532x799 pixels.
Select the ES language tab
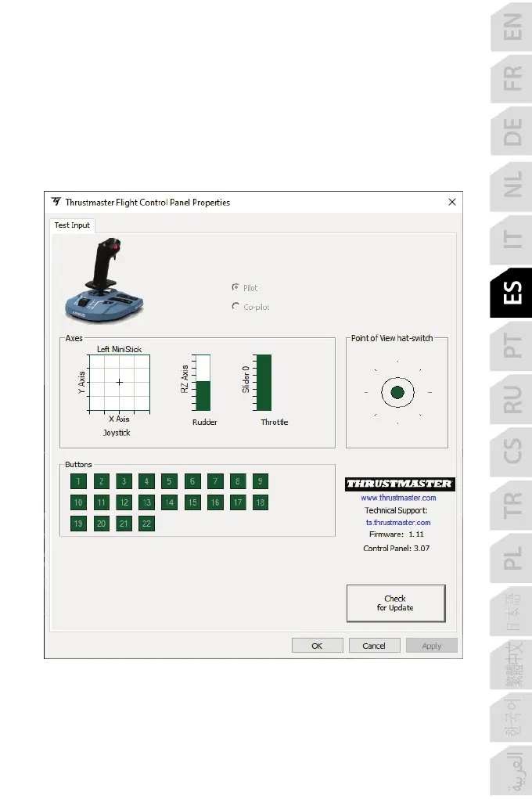tap(512, 293)
